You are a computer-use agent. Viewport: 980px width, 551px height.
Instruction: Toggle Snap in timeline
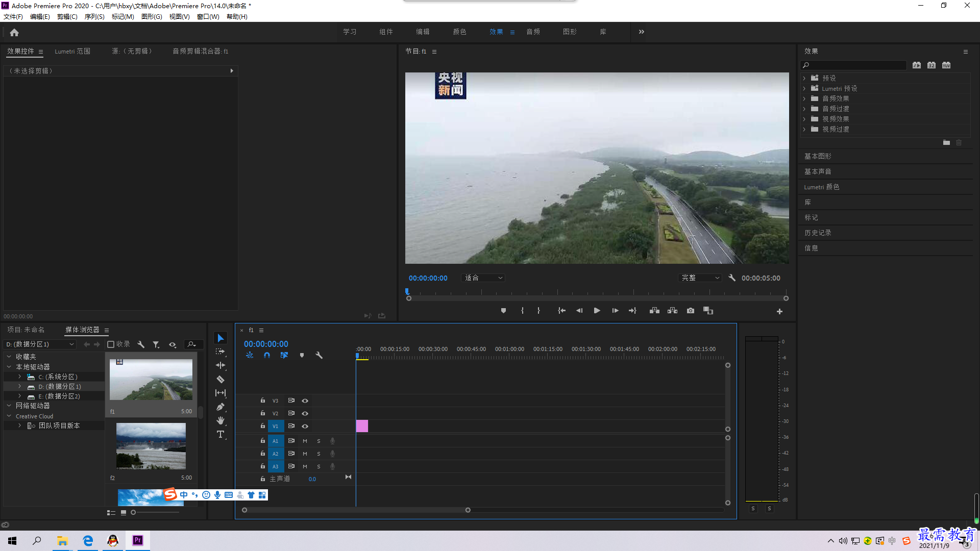[266, 355]
